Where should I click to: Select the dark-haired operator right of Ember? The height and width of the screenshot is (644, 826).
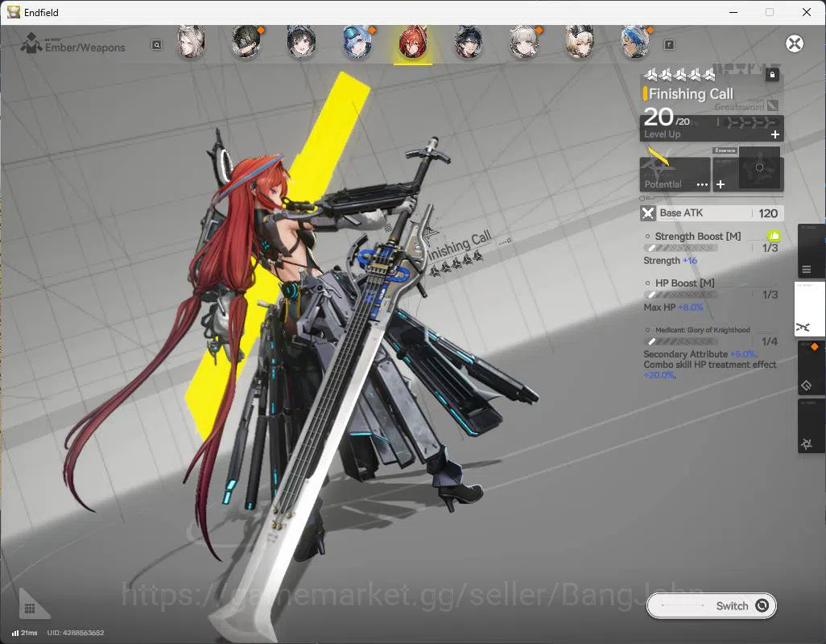point(468,42)
